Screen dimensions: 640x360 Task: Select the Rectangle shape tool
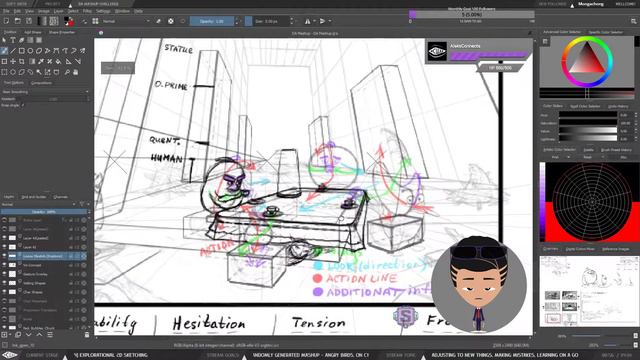coord(22,51)
